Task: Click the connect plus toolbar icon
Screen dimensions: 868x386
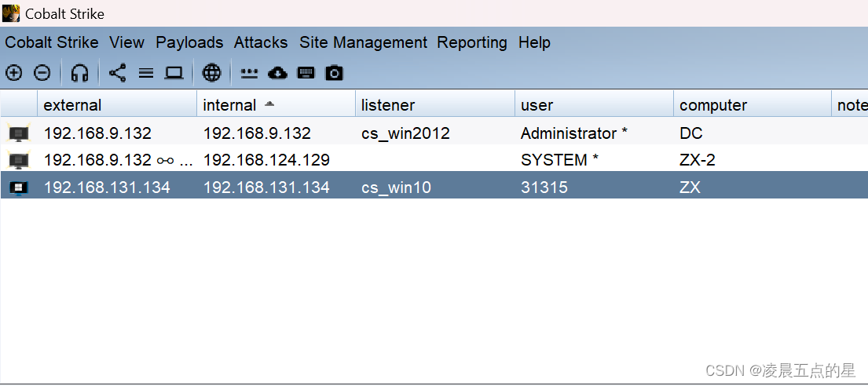Action: [x=13, y=72]
